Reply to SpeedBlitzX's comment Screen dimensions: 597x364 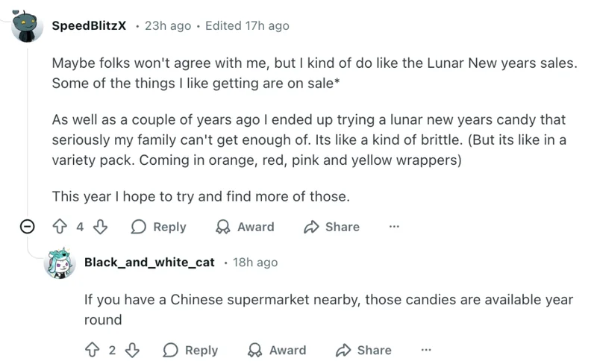[x=158, y=227]
